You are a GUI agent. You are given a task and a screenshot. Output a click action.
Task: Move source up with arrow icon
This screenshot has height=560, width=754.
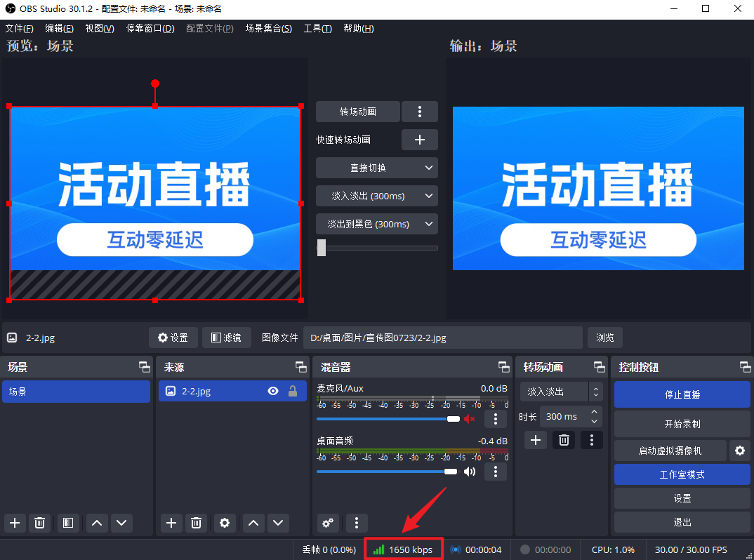253,523
